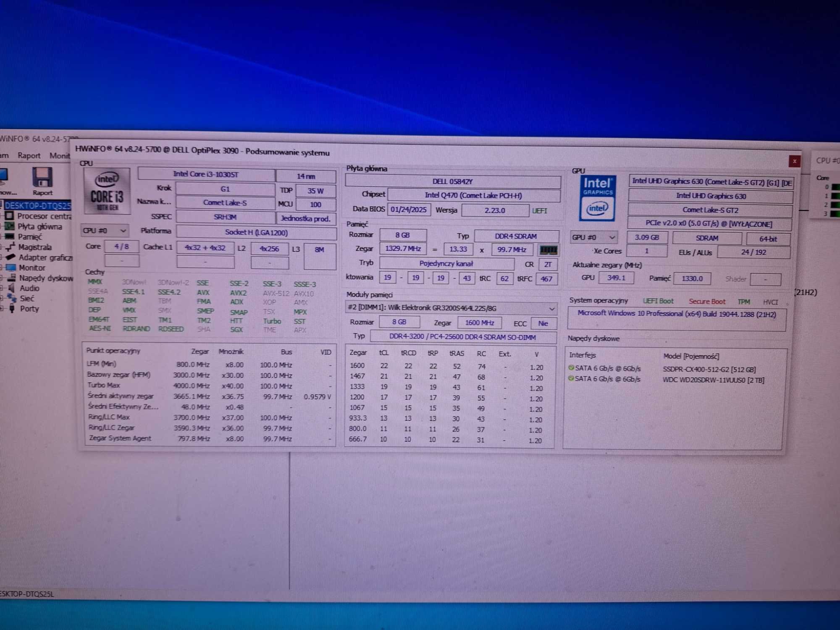
Task: Click the BIOS date 01/24/2025 field
Action: (409, 209)
